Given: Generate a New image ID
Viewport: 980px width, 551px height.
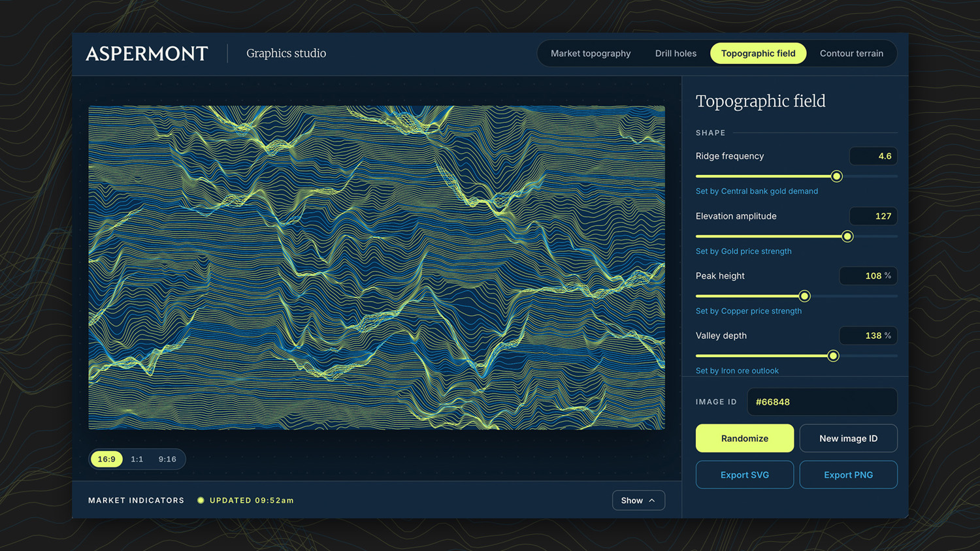Looking at the screenshot, I should point(848,439).
